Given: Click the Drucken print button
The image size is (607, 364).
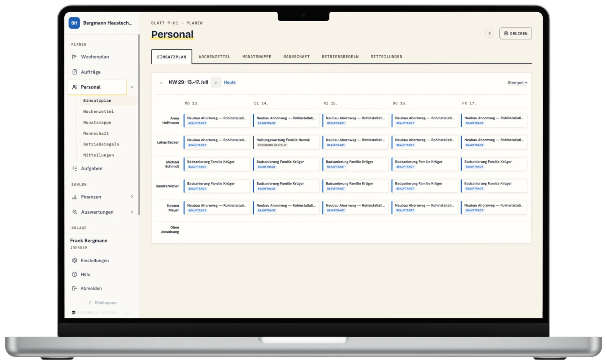Looking at the screenshot, I should pos(516,33).
